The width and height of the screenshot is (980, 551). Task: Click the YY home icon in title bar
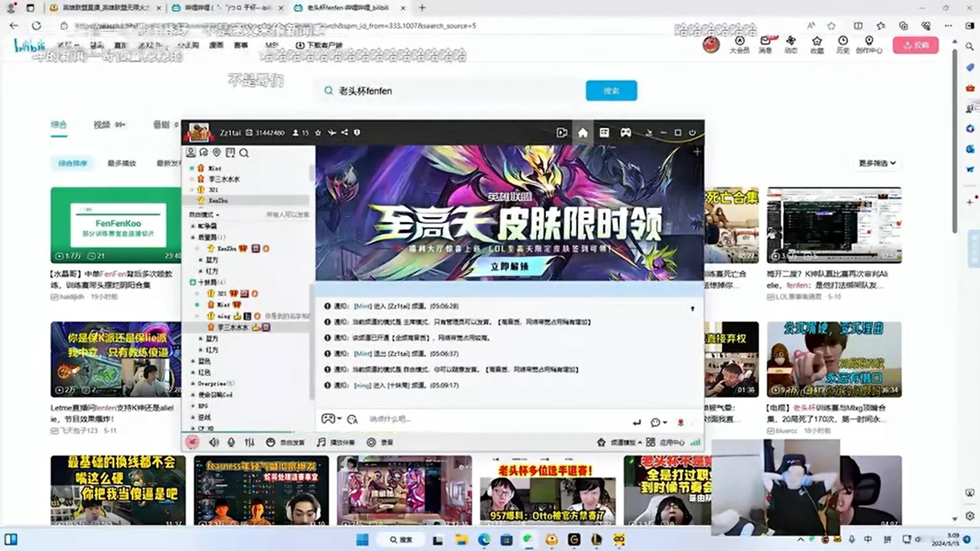[582, 133]
